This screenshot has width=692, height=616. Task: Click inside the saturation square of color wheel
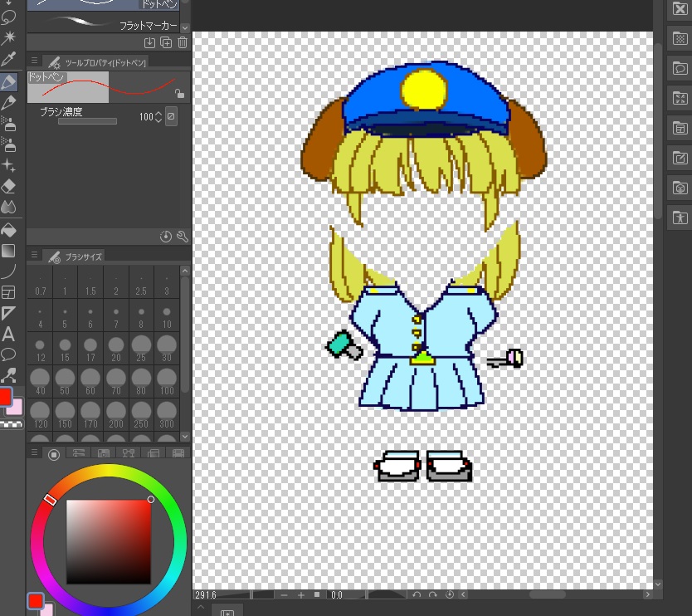pos(109,542)
